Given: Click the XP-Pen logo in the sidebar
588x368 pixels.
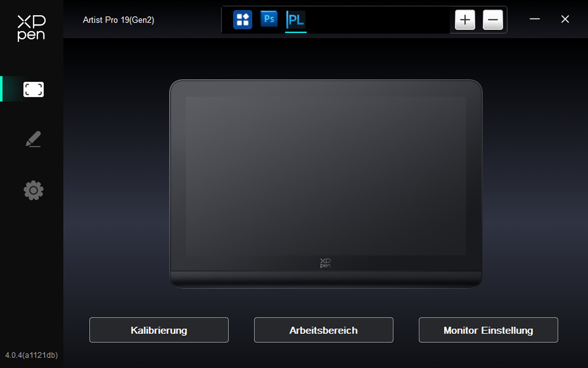Looking at the screenshot, I should pyautogui.click(x=31, y=28).
